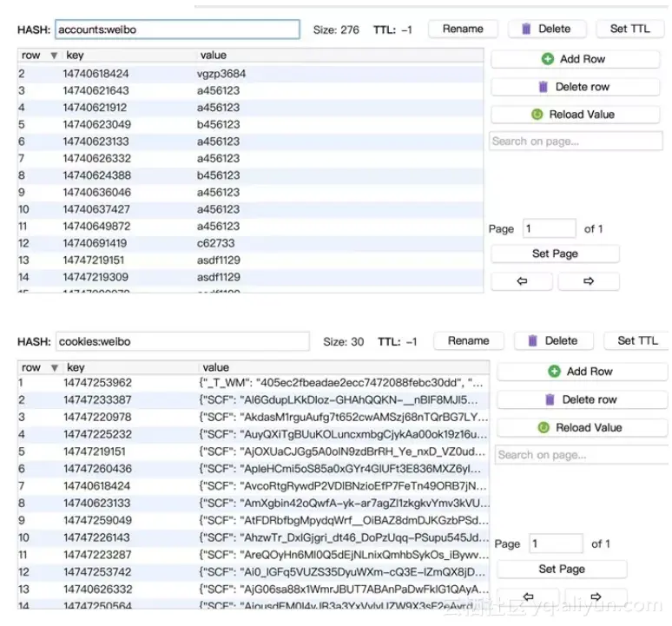Click Search on page field in cookies:weibo panel
Screen dimensions: 672x626
[x=583, y=455]
